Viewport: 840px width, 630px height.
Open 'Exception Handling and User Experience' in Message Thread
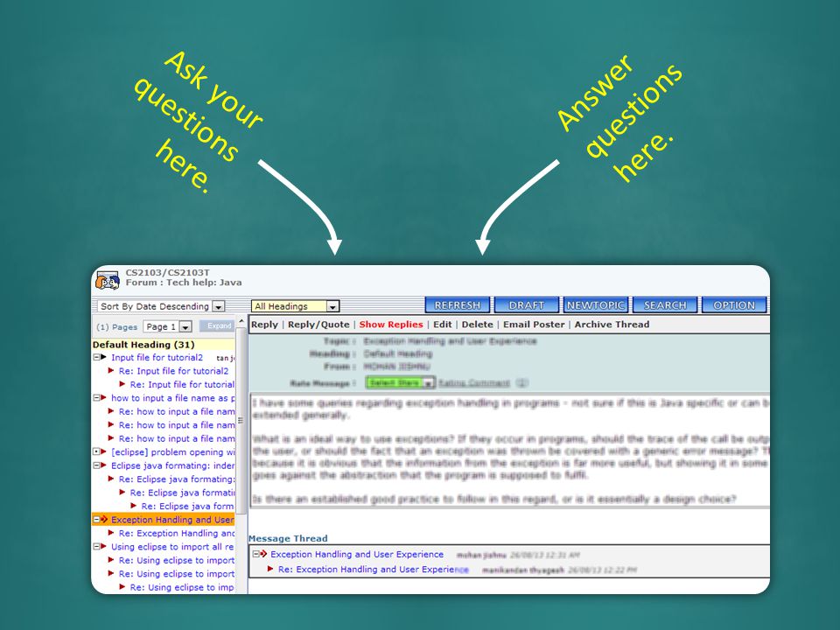click(357, 555)
